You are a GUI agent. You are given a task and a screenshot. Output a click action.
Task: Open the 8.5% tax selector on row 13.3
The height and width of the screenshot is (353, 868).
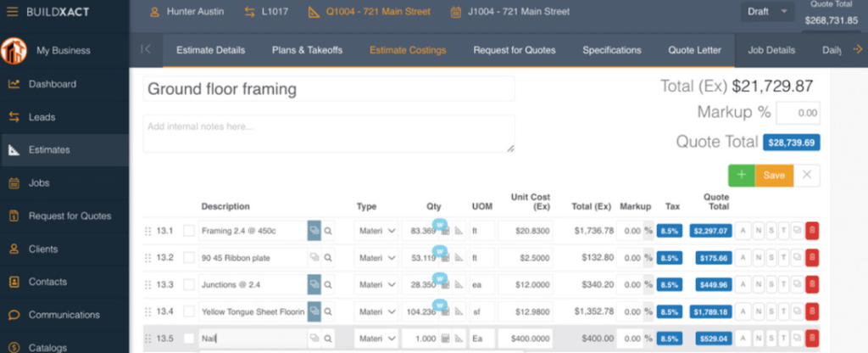[x=670, y=285]
